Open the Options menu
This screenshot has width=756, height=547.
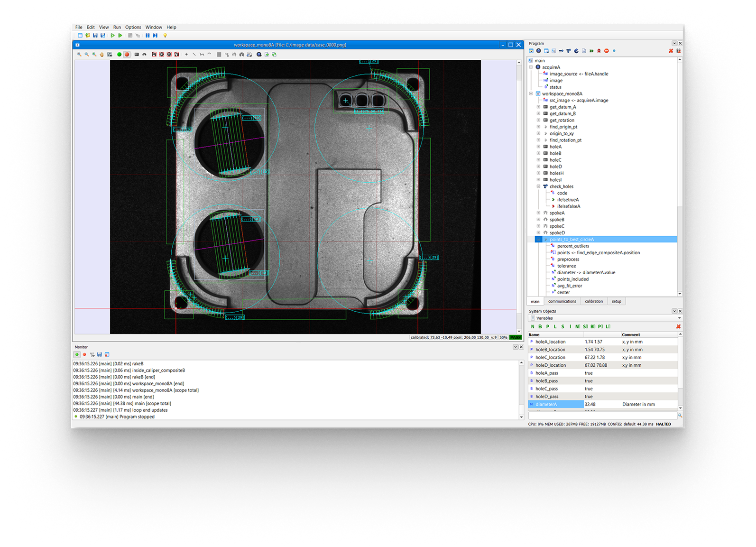tap(133, 28)
